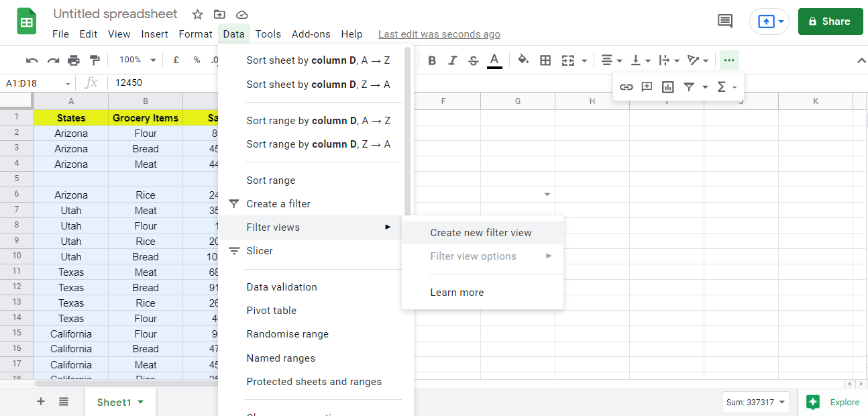Select the Paint format tool

(x=95, y=60)
